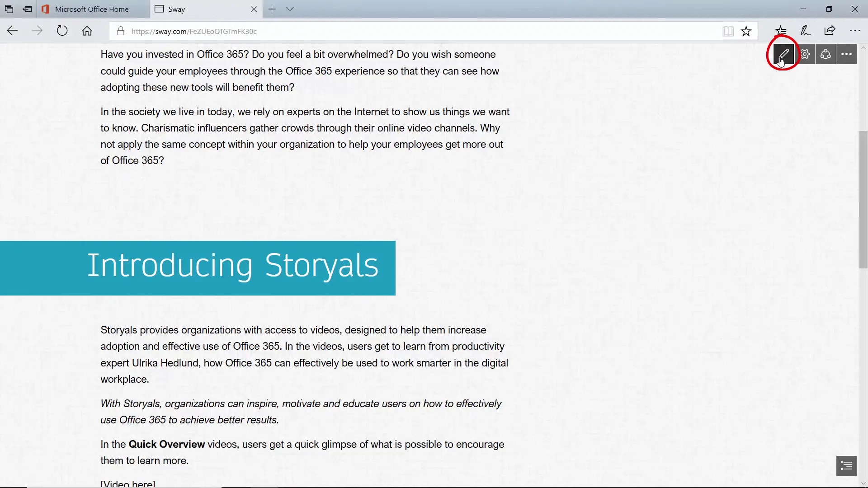Close the Sway tab
Screen dimensions: 868x488
[254, 9]
